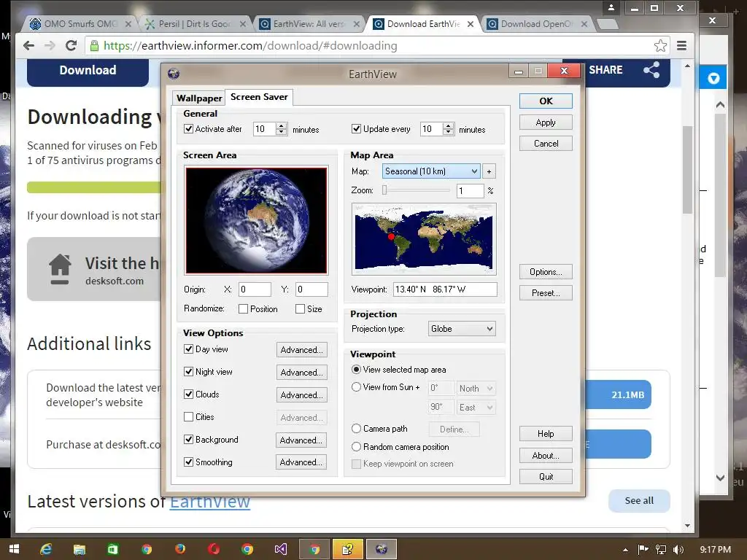Click the Preset... button
The height and width of the screenshot is (560, 747).
546,293
